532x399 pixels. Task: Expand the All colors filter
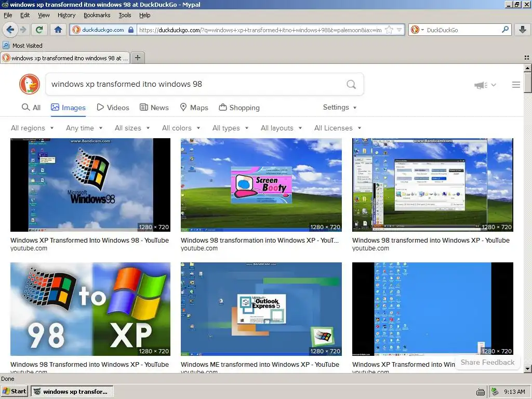[x=181, y=128]
